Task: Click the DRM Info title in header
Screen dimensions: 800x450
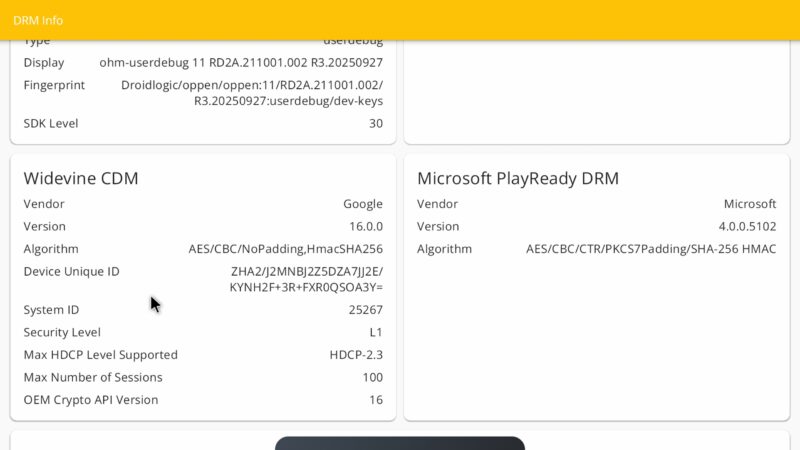Action: click(38, 20)
